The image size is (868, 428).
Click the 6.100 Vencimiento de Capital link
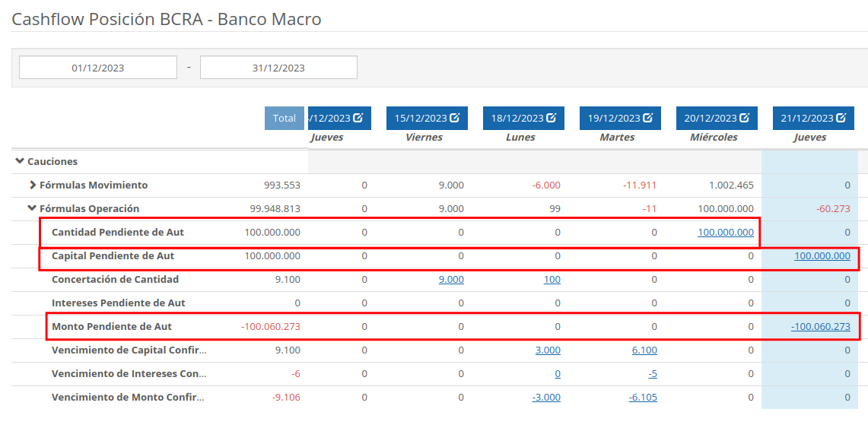[644, 350]
